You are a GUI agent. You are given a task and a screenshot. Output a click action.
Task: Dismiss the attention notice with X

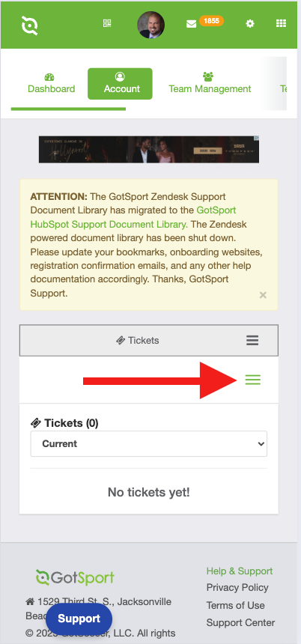[x=264, y=294]
